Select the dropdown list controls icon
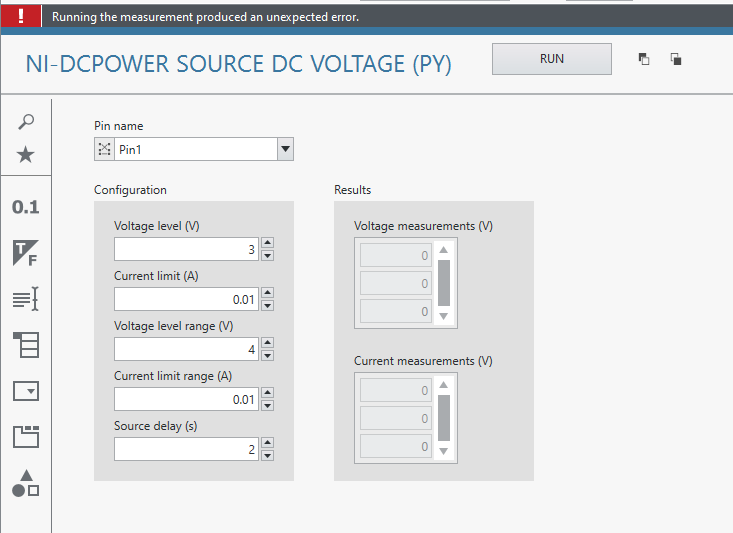 26,391
